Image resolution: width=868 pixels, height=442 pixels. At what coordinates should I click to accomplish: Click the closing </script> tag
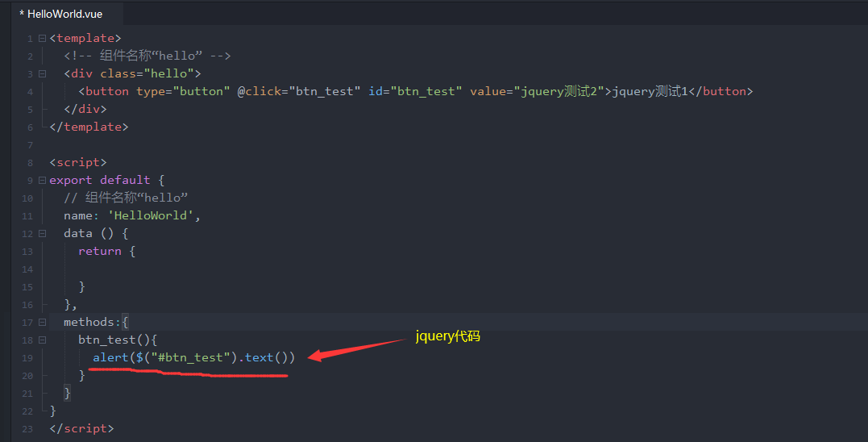point(81,428)
